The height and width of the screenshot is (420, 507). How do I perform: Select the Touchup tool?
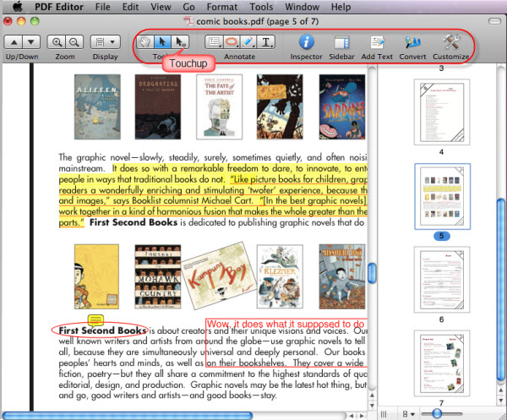coord(180,42)
